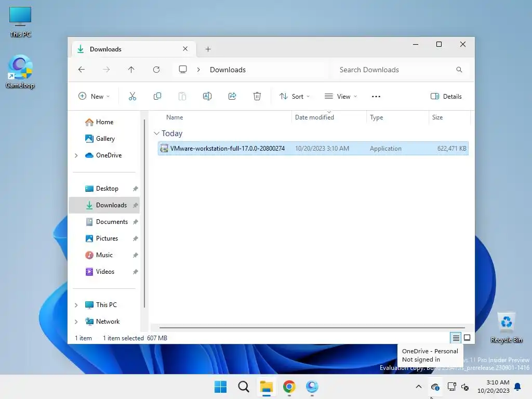The height and width of the screenshot is (399, 532).
Task: Click the Delete trash icon
Action: pos(257,96)
